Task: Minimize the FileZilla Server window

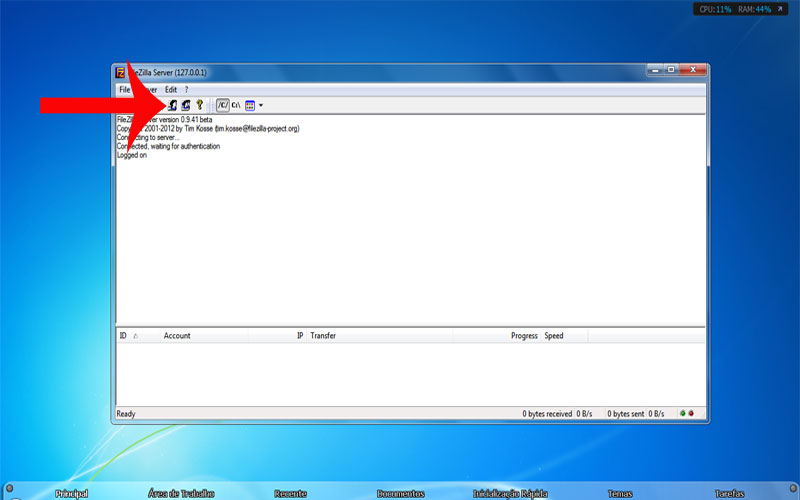Action: click(x=656, y=70)
